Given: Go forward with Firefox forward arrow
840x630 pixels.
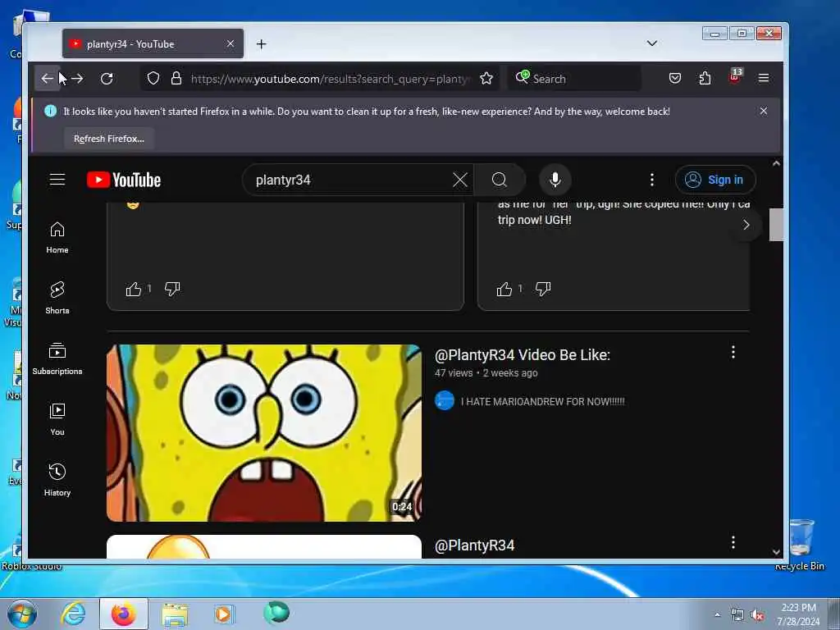Looking at the screenshot, I should coord(77,79).
